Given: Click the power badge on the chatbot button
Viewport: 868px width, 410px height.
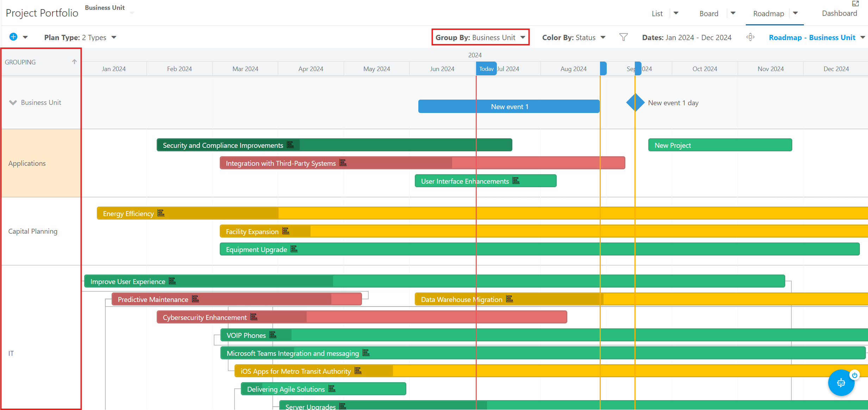Looking at the screenshot, I should [855, 375].
